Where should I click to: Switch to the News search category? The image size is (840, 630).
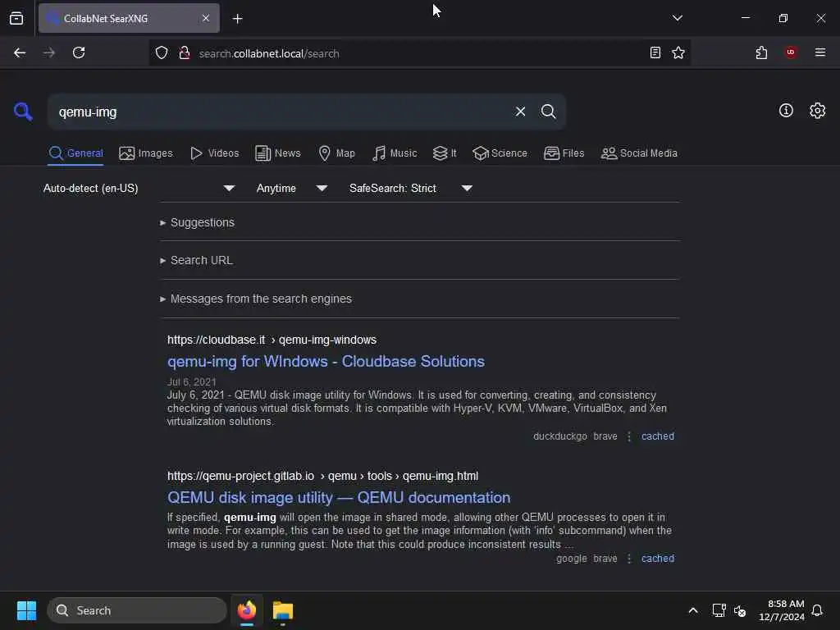277,153
